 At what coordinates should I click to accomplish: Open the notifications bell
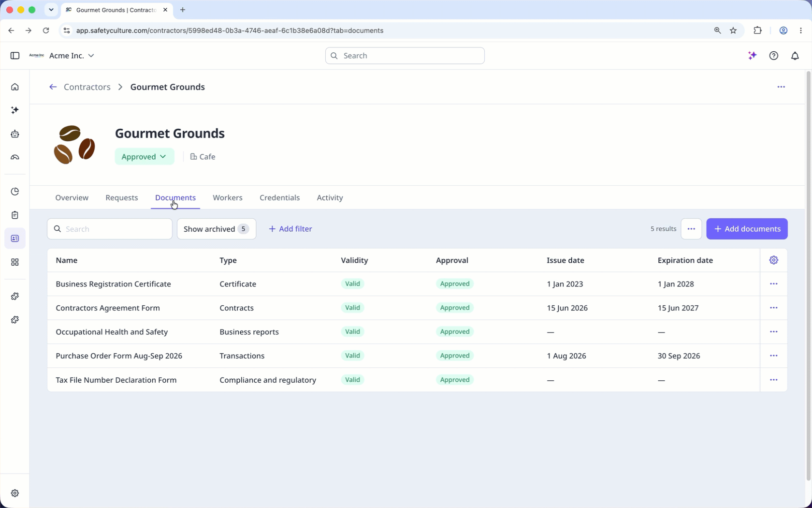pos(795,56)
